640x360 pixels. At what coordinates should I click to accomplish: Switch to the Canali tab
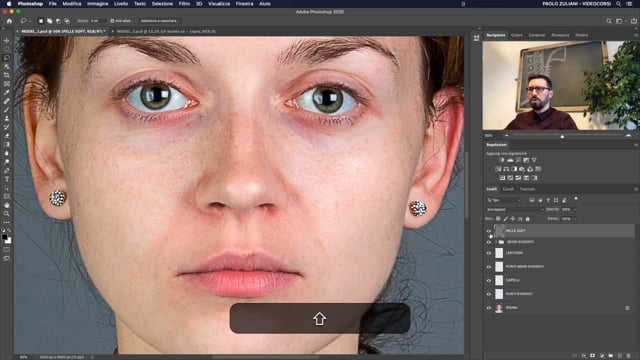pyautogui.click(x=508, y=189)
